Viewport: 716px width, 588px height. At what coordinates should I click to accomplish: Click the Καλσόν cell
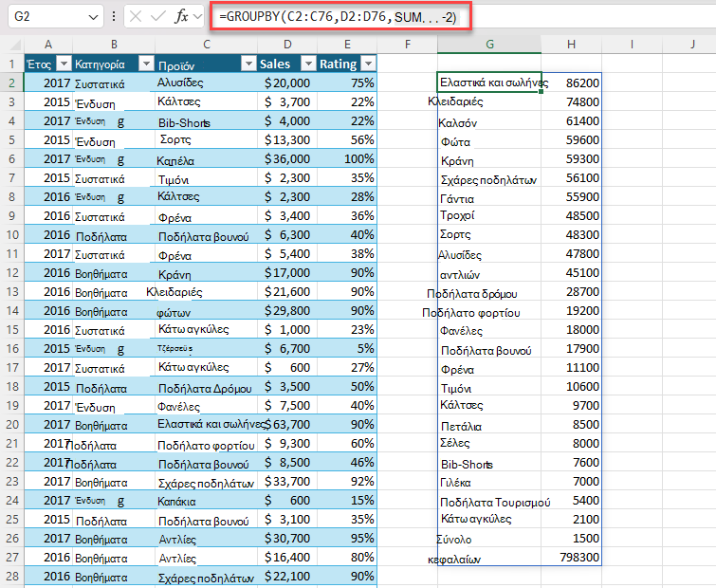[489, 120]
